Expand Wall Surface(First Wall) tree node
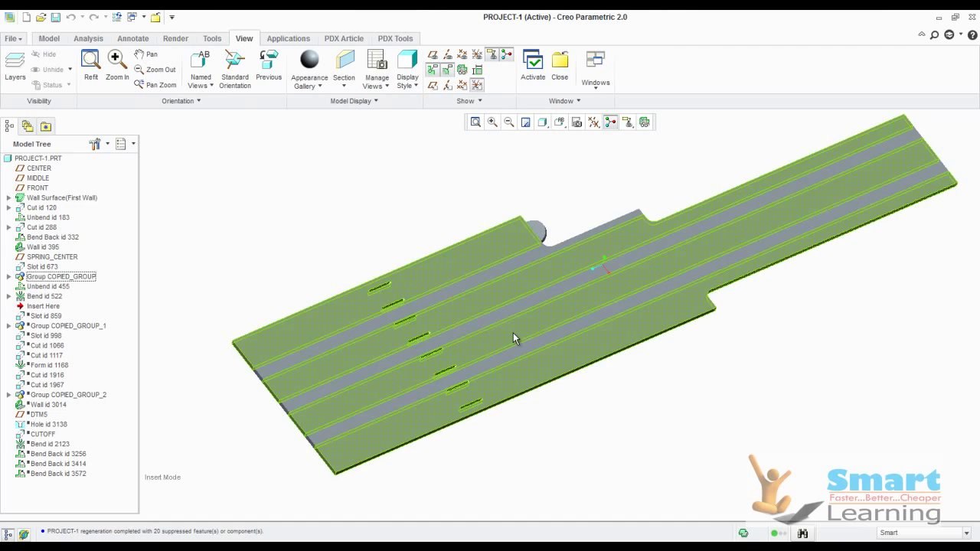980x551 pixels. [x=8, y=198]
